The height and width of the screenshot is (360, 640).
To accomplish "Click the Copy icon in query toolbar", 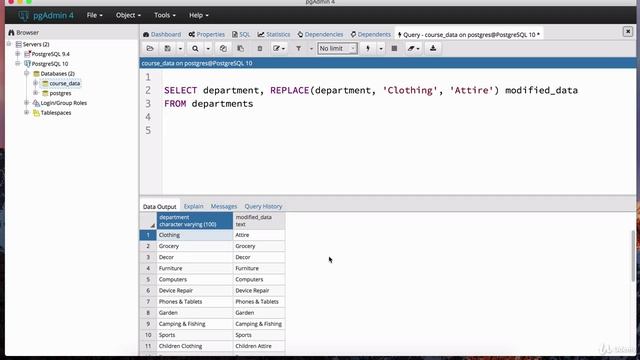I will click(x=223, y=49).
